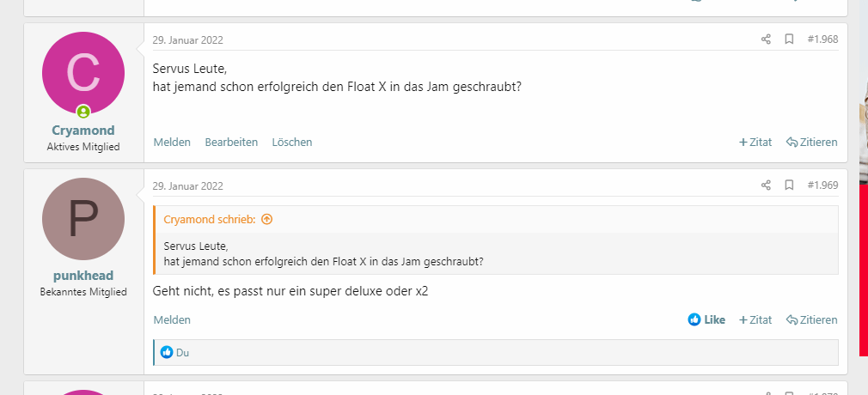Open post number #1.969 permalink
868x395 pixels.
coord(822,185)
